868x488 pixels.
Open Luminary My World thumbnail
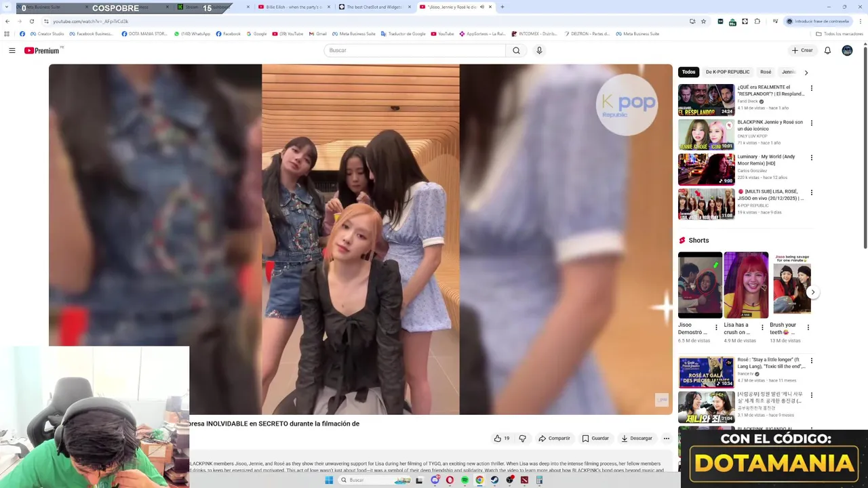(706, 169)
